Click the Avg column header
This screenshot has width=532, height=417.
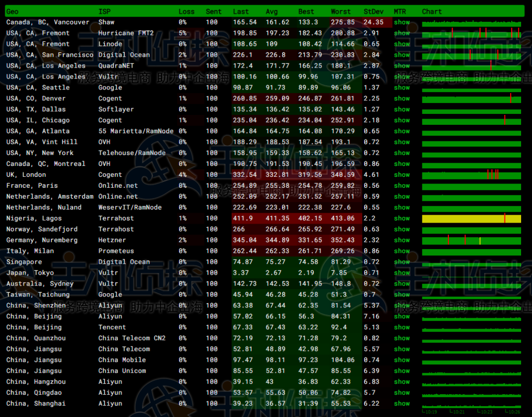(272, 11)
